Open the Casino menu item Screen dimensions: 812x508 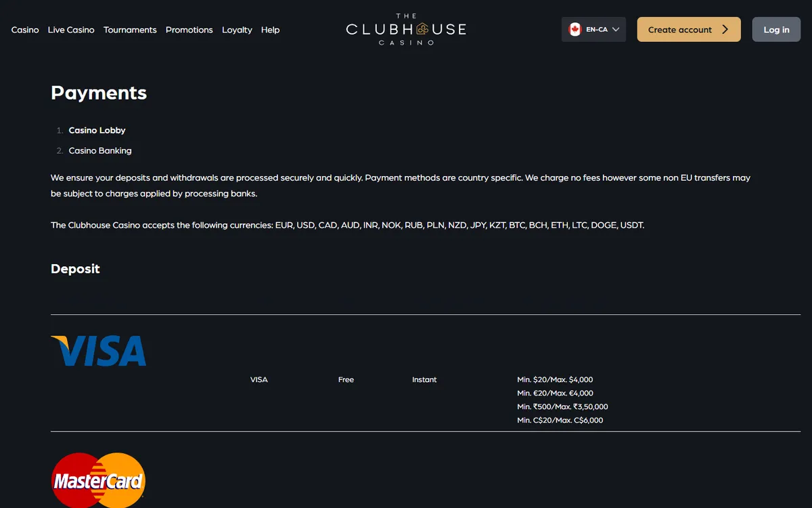(25, 30)
